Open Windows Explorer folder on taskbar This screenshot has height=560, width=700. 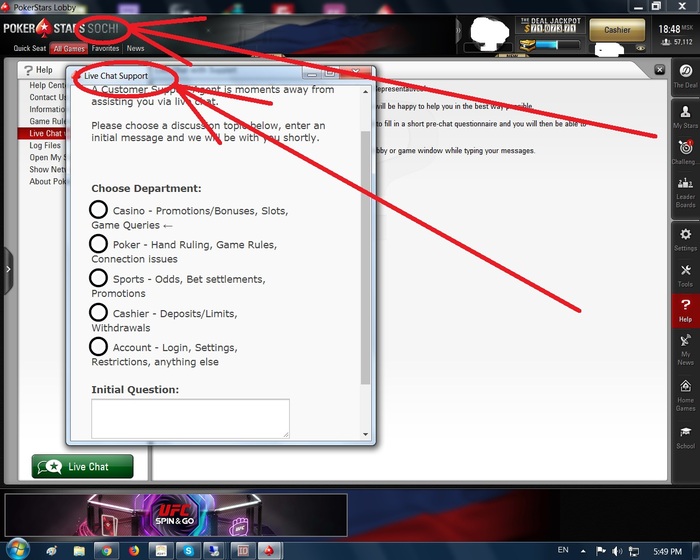[79, 551]
